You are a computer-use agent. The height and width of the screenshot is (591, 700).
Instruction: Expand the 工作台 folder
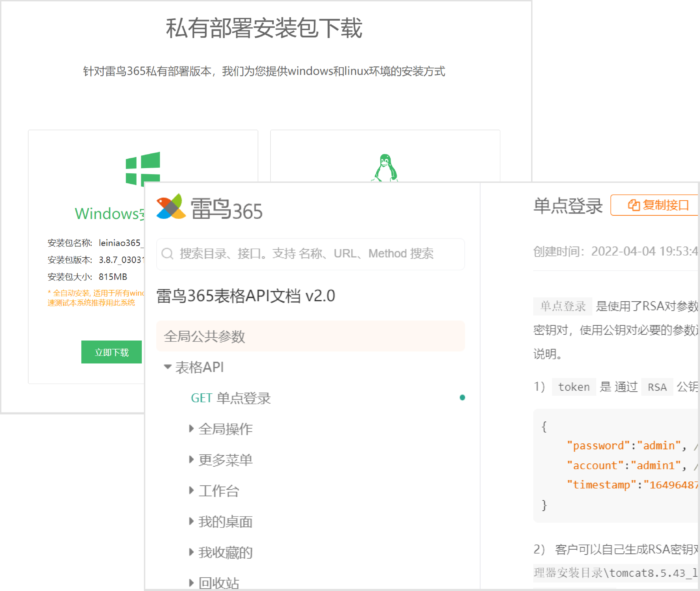tap(191, 490)
